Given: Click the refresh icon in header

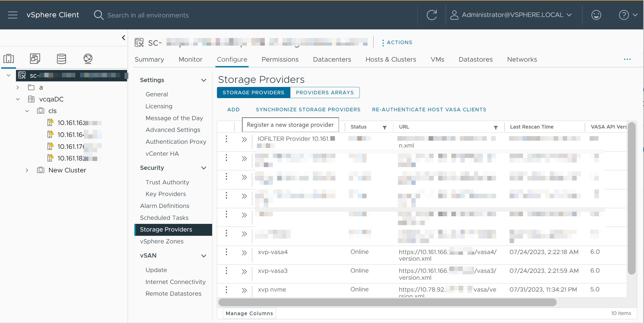Looking at the screenshot, I should point(432,15).
